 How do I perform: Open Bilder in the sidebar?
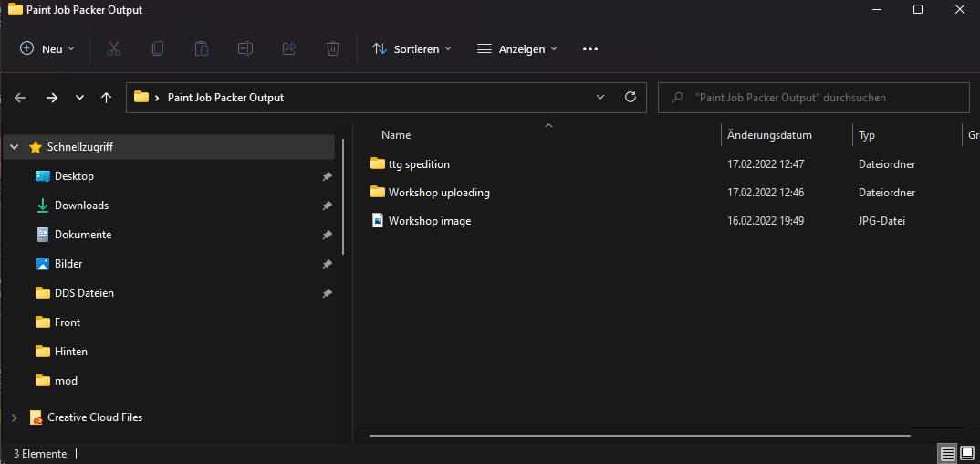pyautogui.click(x=68, y=264)
